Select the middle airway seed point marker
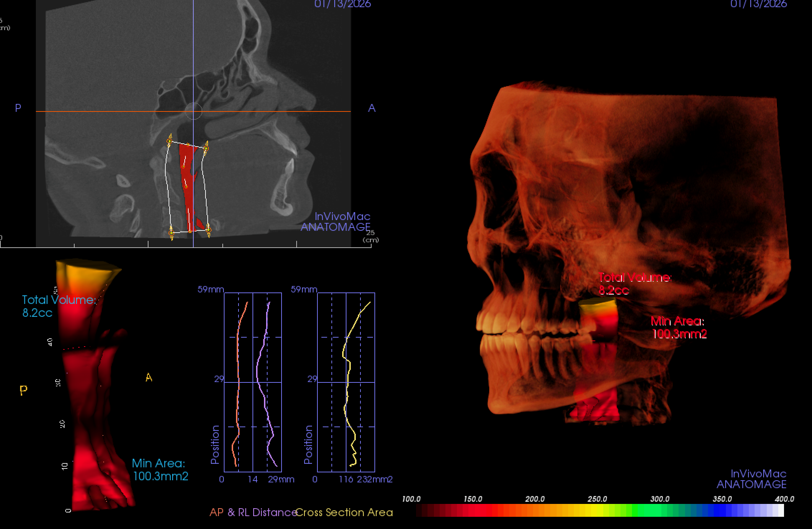The height and width of the screenshot is (529, 812). (x=186, y=186)
